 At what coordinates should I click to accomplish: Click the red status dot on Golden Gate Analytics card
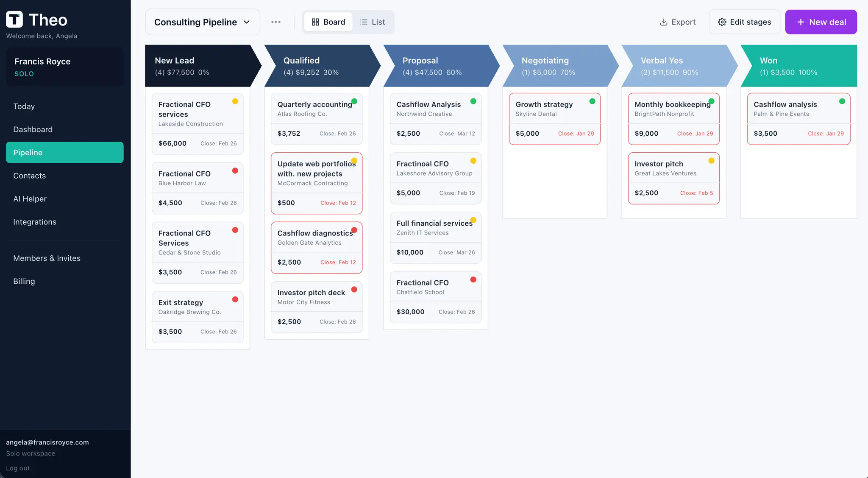click(354, 230)
